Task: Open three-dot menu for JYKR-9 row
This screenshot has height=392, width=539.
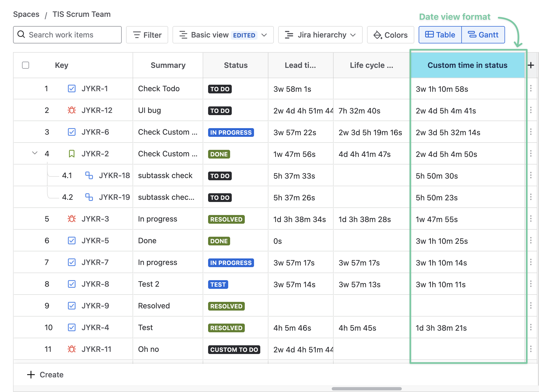Action: click(x=531, y=305)
